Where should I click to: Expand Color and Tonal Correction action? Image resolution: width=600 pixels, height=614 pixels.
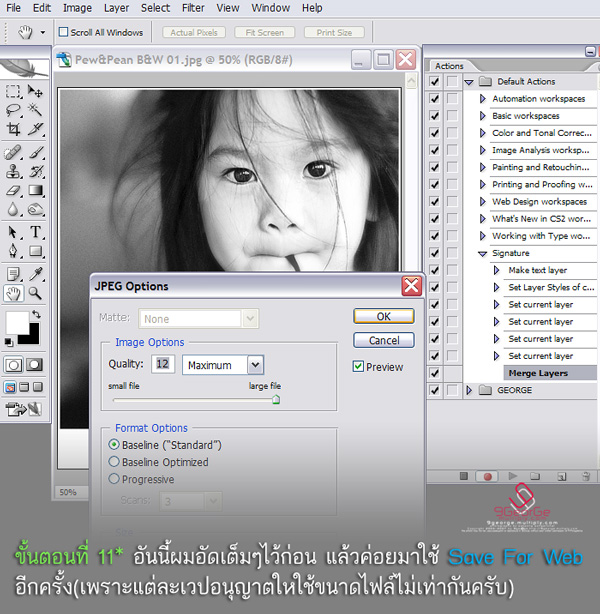(483, 133)
